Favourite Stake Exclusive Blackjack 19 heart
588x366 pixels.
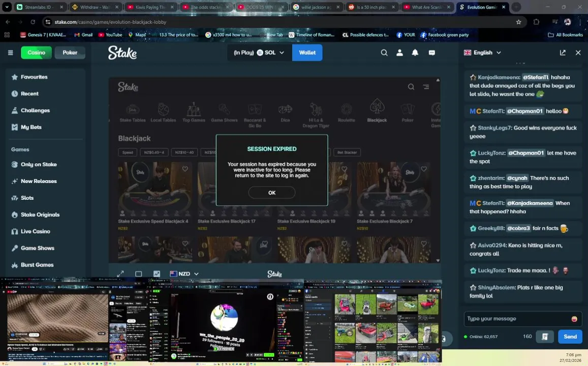(x=344, y=169)
